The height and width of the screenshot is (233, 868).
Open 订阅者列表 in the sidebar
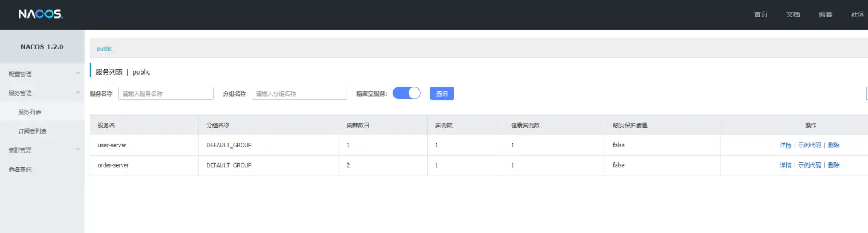[x=32, y=131]
